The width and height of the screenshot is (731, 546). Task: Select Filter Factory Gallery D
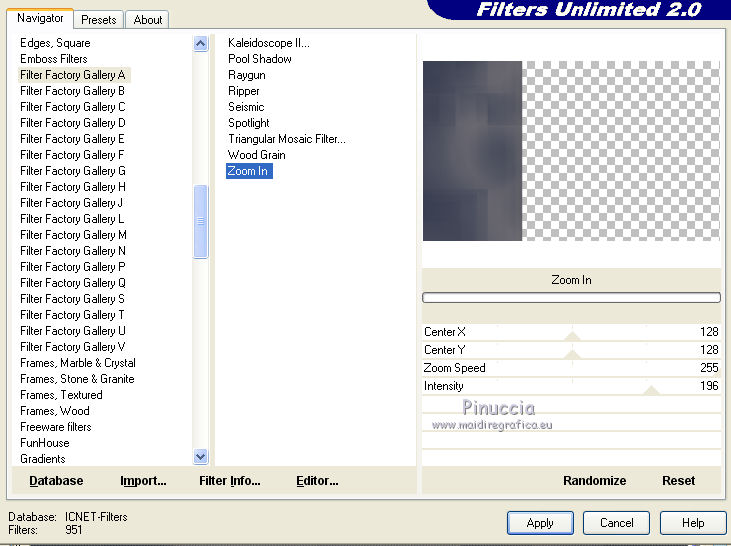point(72,123)
